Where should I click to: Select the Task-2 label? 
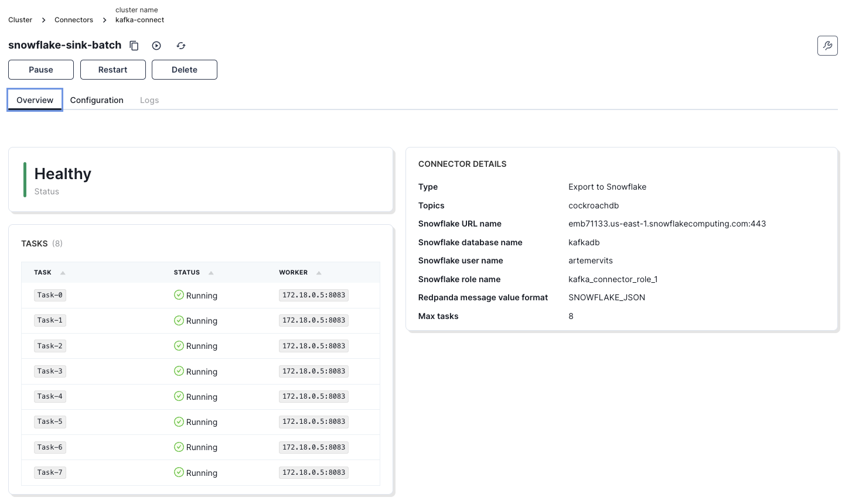[50, 346]
